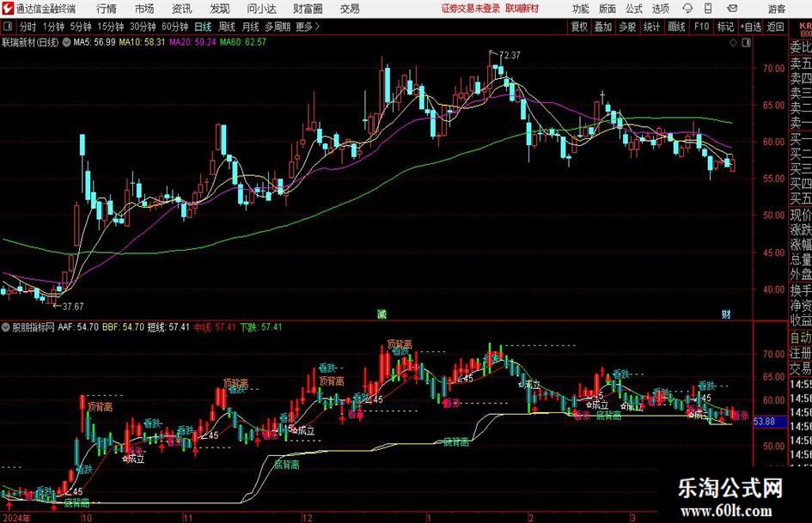812x523 pixels.
Task: Click the 证券交易未登录 login link
Action: coord(471,9)
